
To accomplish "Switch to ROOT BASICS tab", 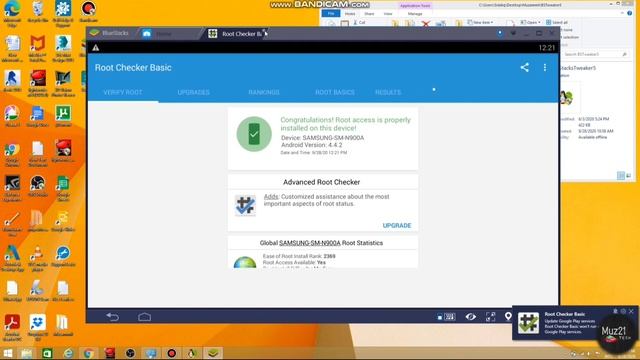I will coord(335,92).
